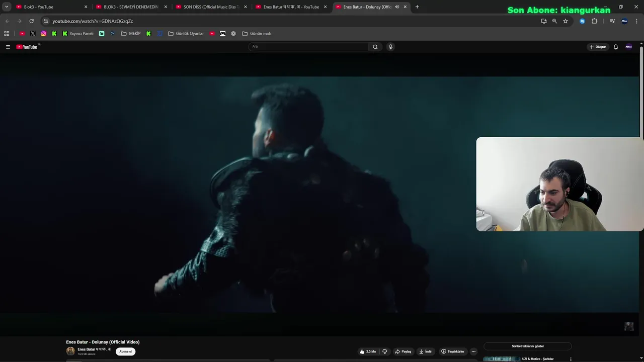Open the ChatGPT bookmark icon

click(x=233, y=34)
